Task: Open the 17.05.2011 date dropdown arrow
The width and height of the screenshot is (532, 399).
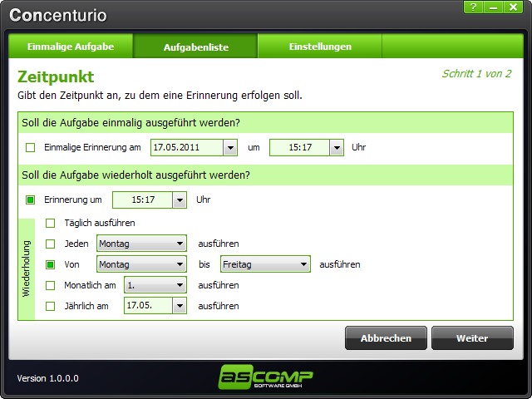Action: pos(230,148)
